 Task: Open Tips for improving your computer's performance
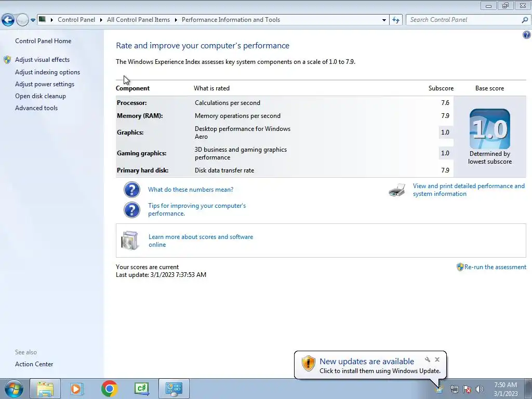(x=197, y=210)
